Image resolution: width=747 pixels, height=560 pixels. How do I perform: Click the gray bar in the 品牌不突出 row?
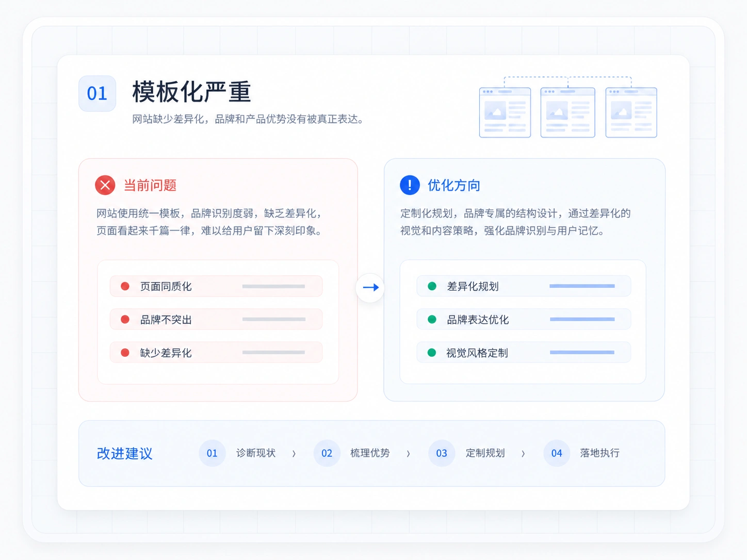(x=273, y=319)
